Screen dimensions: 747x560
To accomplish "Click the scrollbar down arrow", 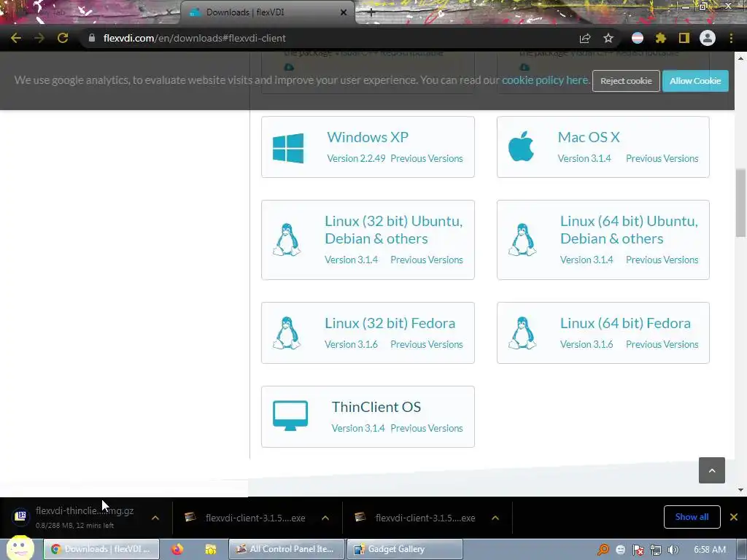I will 740,489.
